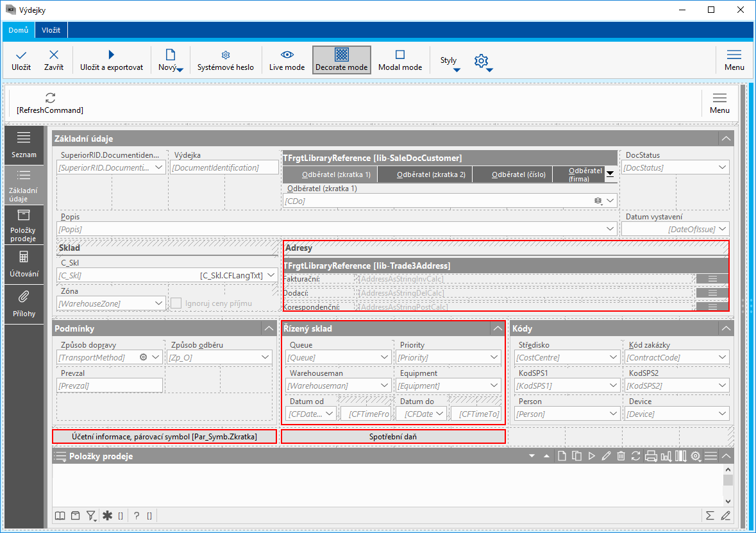756x533 pixels.
Task: Click trash delete icon in Položky prodeje toolbar
Action: point(621,456)
